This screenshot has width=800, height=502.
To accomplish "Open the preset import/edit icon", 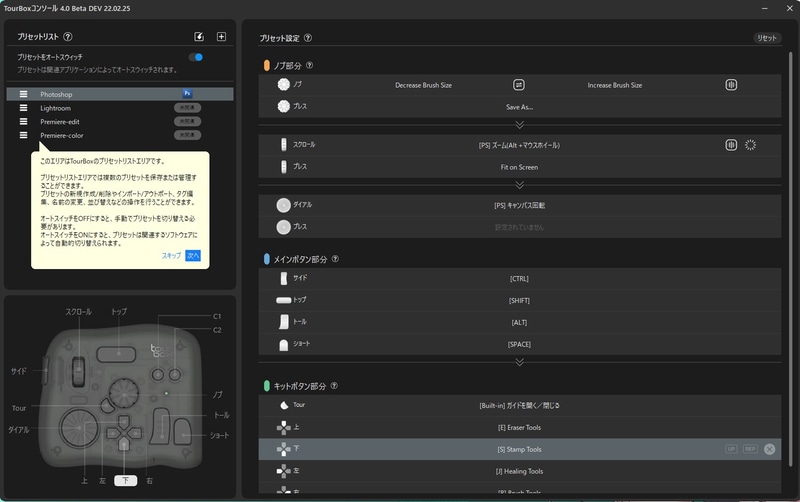I will 199,37.
